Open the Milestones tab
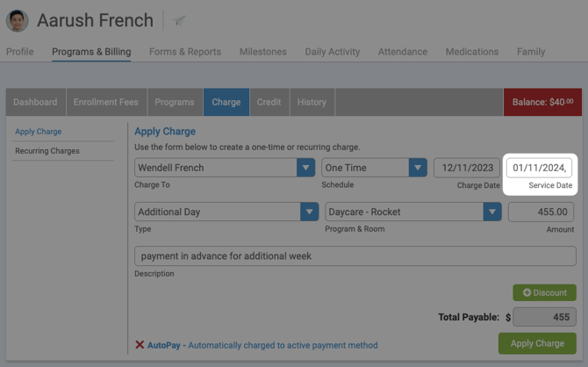 tap(263, 52)
